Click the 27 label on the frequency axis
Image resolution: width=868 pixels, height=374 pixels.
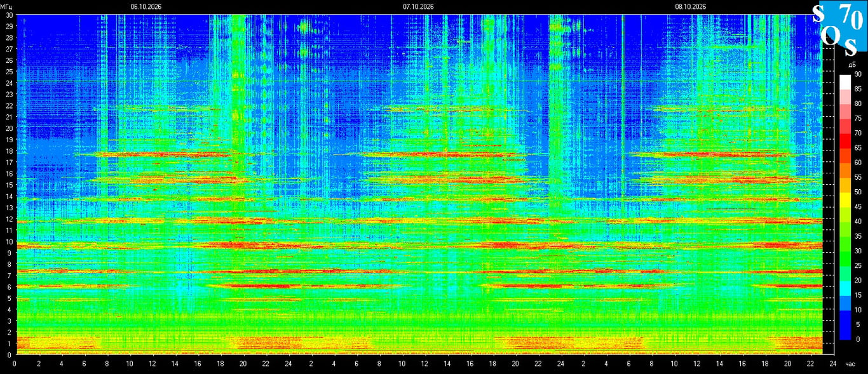(x=9, y=49)
